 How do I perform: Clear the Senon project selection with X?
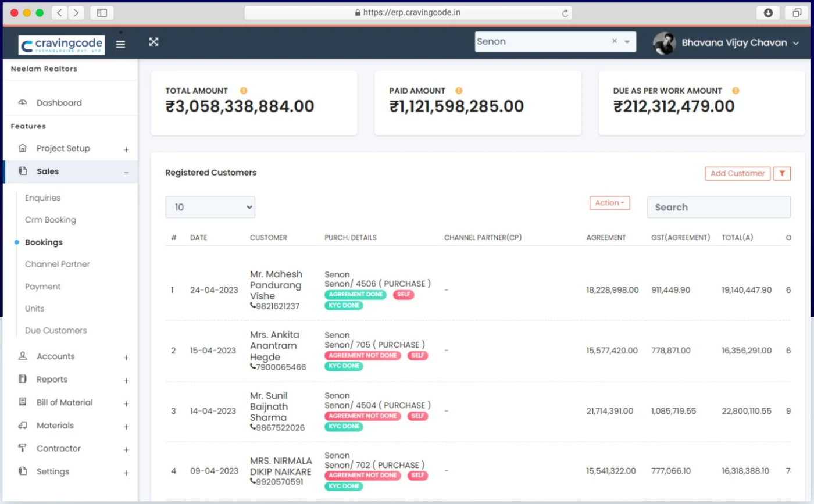tap(615, 41)
